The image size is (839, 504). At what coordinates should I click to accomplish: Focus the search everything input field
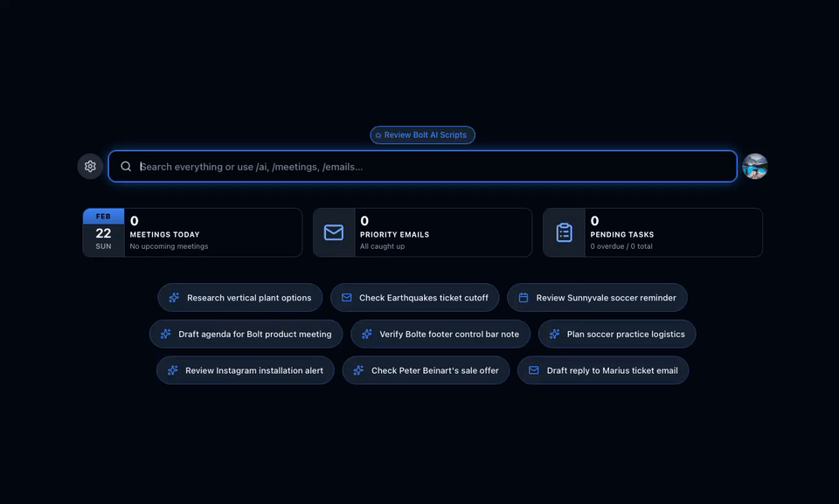click(428, 166)
